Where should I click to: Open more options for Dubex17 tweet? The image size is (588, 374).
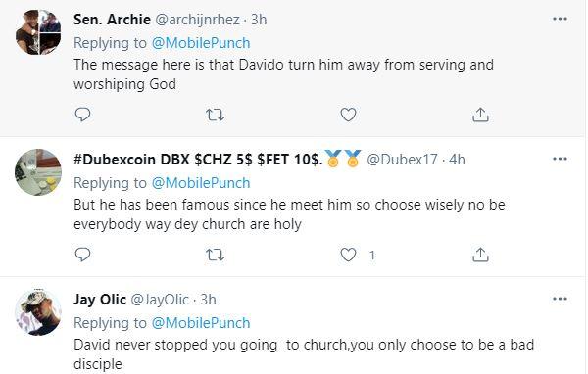pyautogui.click(x=560, y=159)
